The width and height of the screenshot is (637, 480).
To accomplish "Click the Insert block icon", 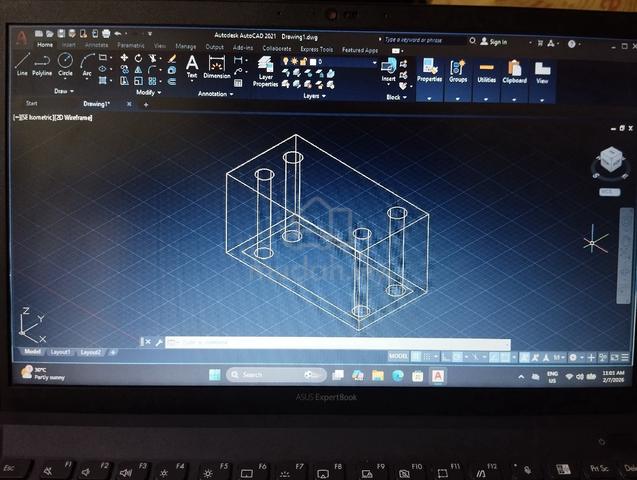I will click(x=388, y=69).
